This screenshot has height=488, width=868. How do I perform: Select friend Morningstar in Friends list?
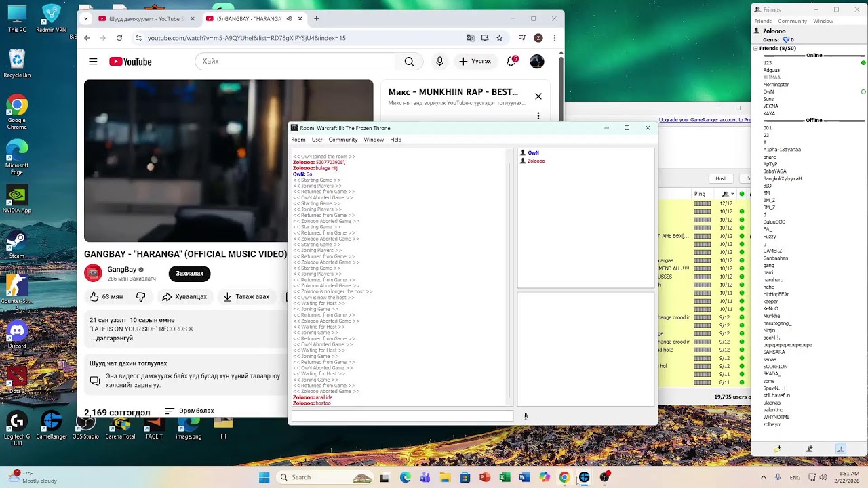tap(776, 85)
